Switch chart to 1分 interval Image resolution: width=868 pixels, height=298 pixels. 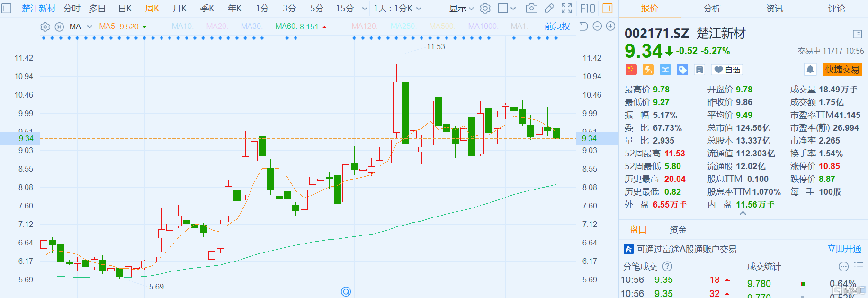coord(262,9)
